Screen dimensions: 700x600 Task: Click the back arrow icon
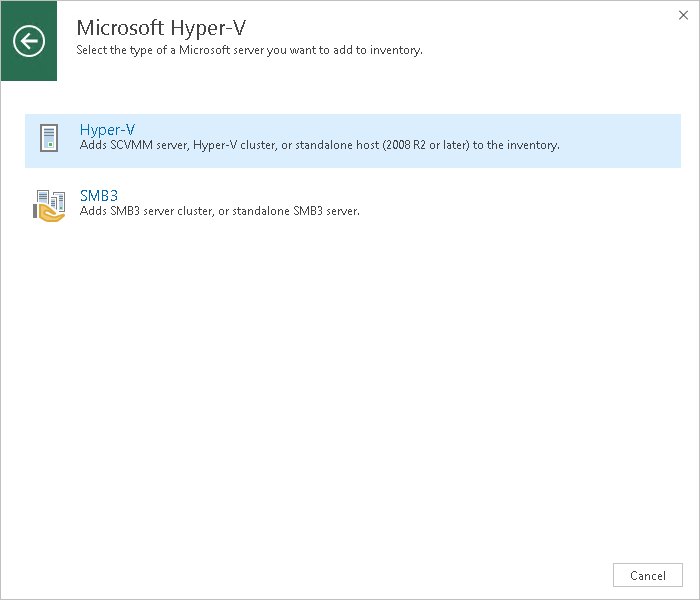pos(29,41)
